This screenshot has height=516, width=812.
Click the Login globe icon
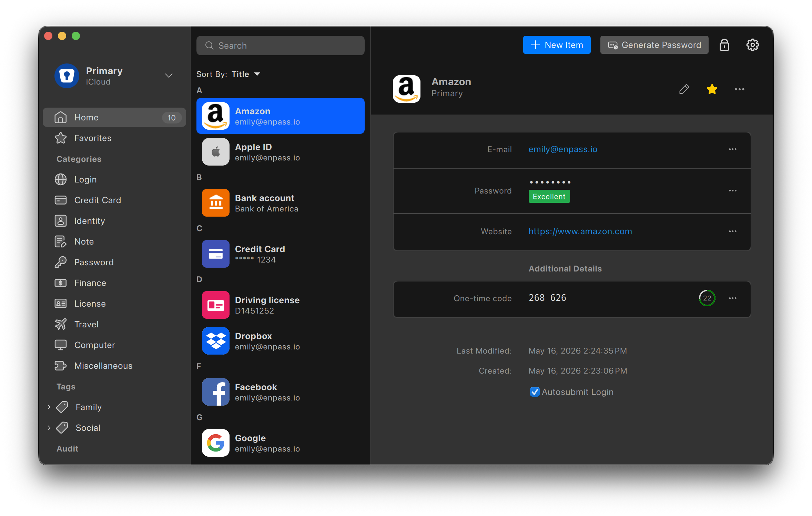coord(61,179)
